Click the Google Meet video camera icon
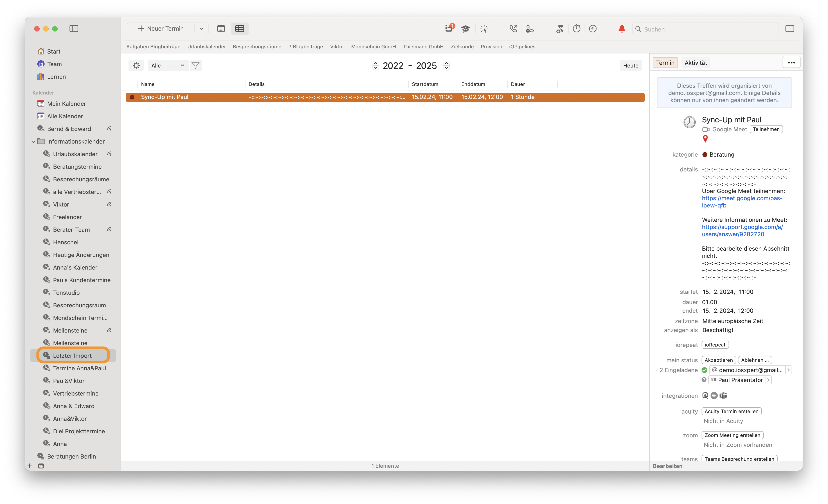Viewport: 828px width, 504px height. [x=706, y=129]
